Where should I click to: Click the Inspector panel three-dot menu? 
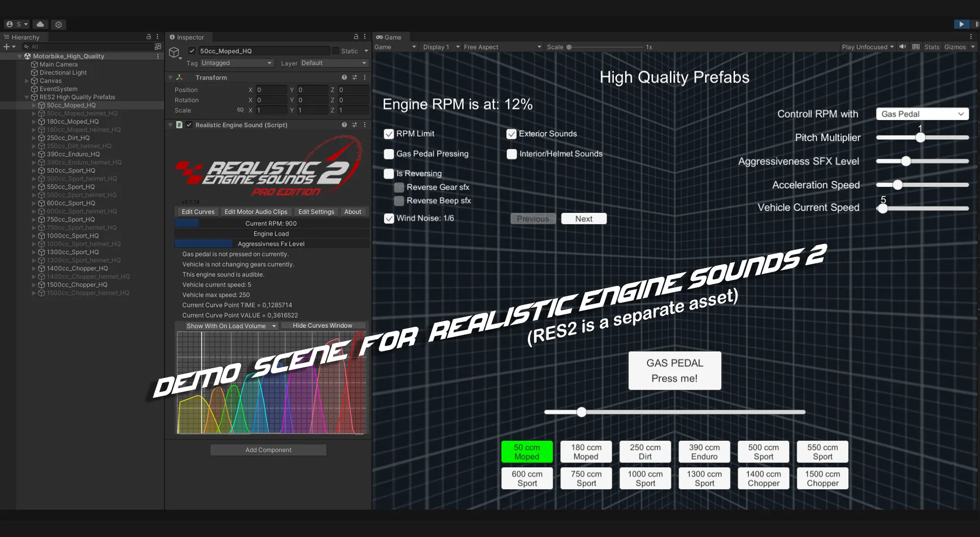365,37
